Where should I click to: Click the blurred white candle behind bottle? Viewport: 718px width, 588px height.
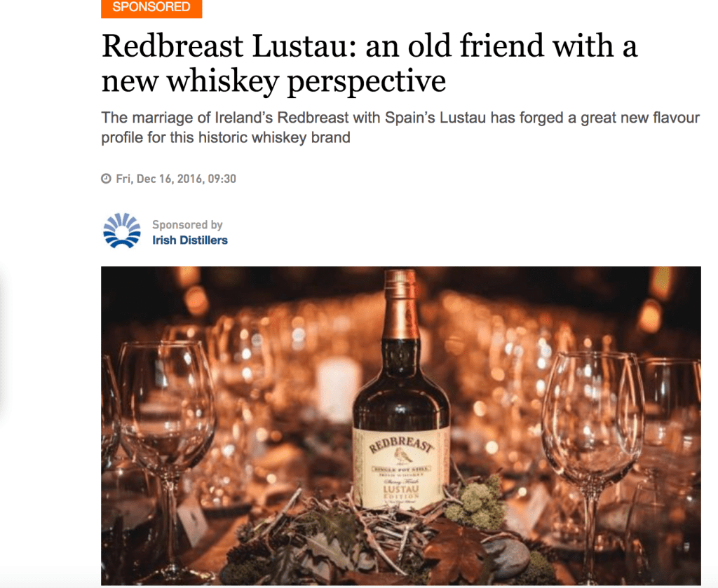[338, 389]
